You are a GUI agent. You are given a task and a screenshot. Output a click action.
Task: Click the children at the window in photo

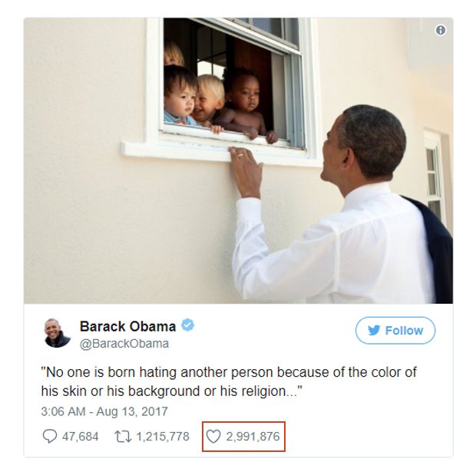coord(220,102)
